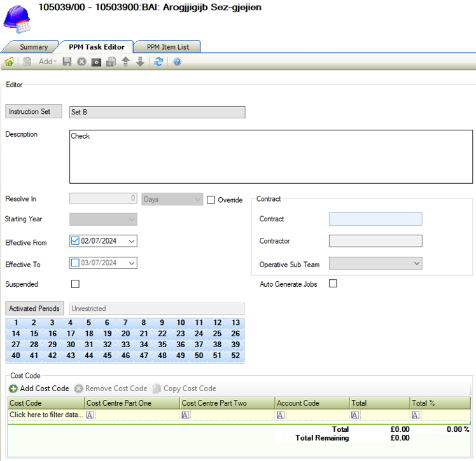The image size is (476, 461).
Task: Switch to the Summary tab
Action: tap(34, 47)
